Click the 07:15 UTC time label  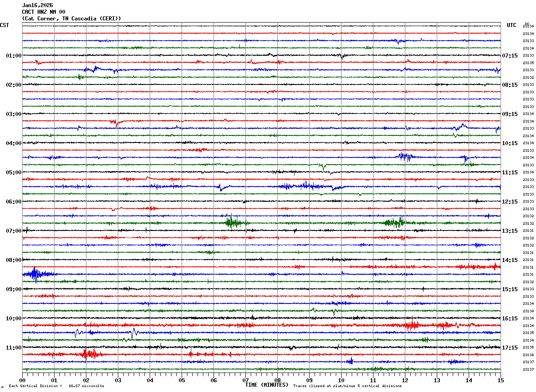pyautogui.click(x=510, y=56)
